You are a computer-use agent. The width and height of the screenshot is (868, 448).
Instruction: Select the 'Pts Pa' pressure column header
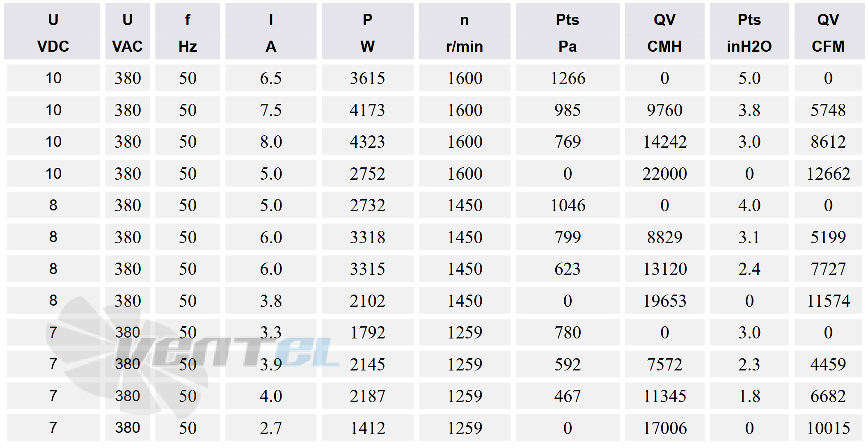(567, 32)
